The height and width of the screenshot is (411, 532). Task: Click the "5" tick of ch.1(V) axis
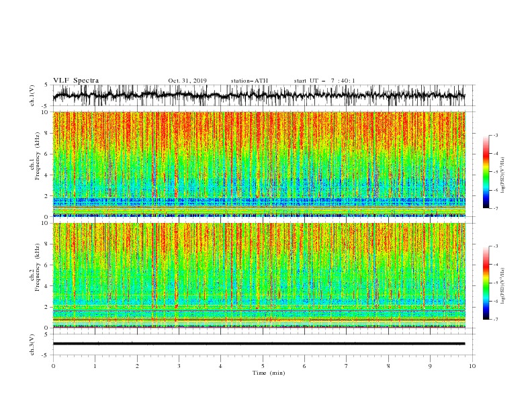[x=48, y=85]
